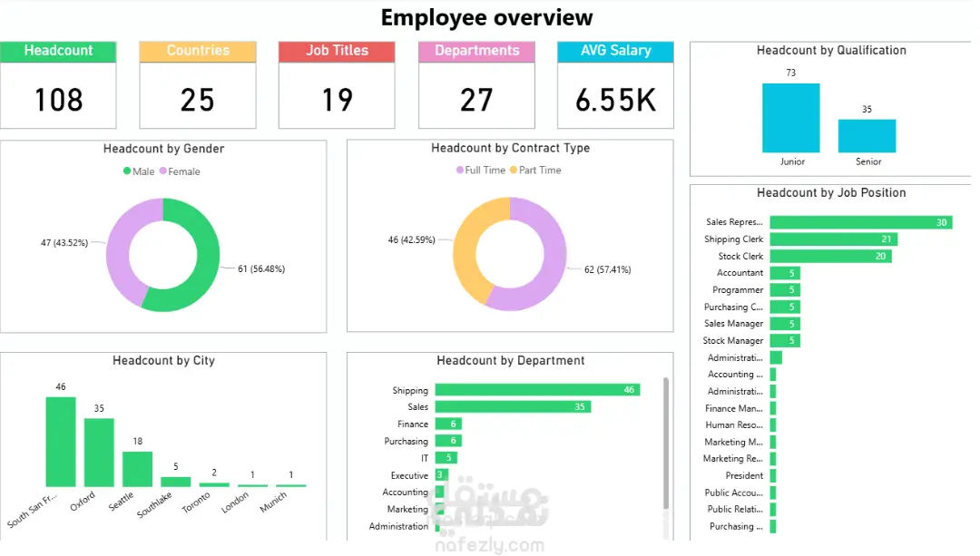This screenshot has height=556, width=980.
Task: Click the Sales Manager position bar
Action: pyautogui.click(x=785, y=324)
